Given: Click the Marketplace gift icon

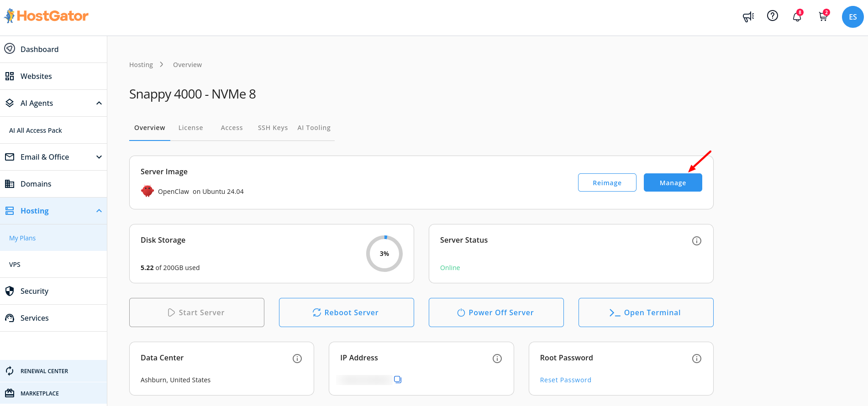Looking at the screenshot, I should click(10, 393).
